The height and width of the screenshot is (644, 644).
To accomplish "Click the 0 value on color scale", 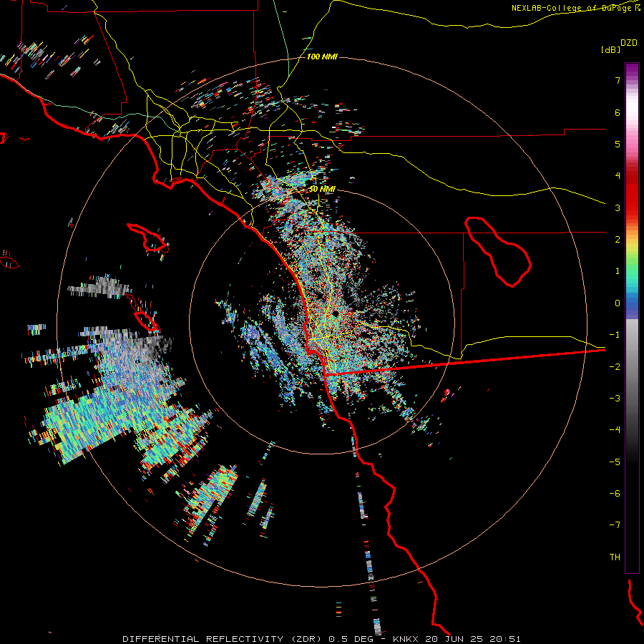I will (618, 303).
